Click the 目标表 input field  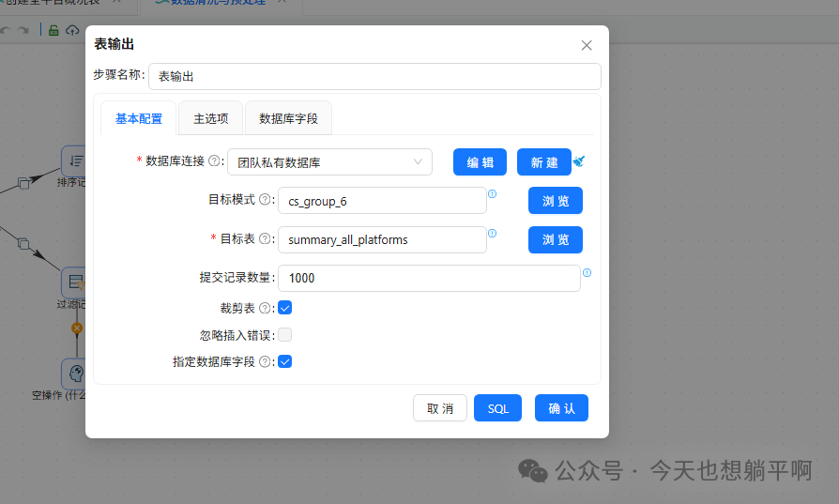tap(382, 239)
